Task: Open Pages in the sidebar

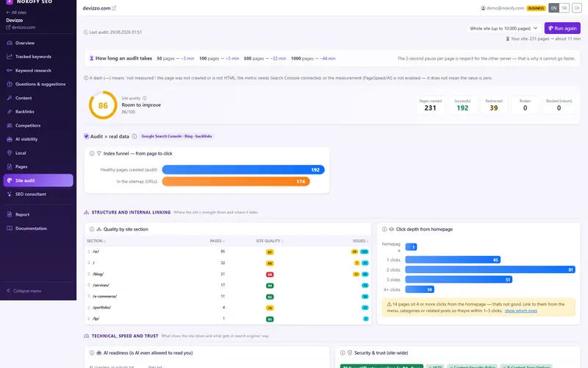Action: (x=38, y=167)
